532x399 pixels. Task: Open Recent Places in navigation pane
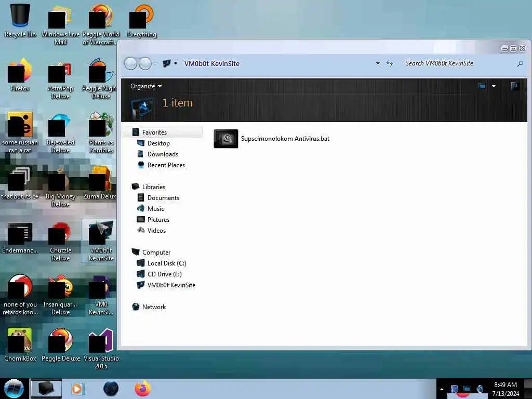tap(161, 165)
